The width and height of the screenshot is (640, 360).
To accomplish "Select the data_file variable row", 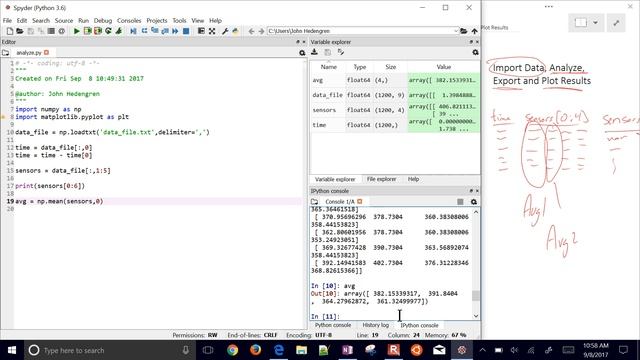I will pos(395,95).
